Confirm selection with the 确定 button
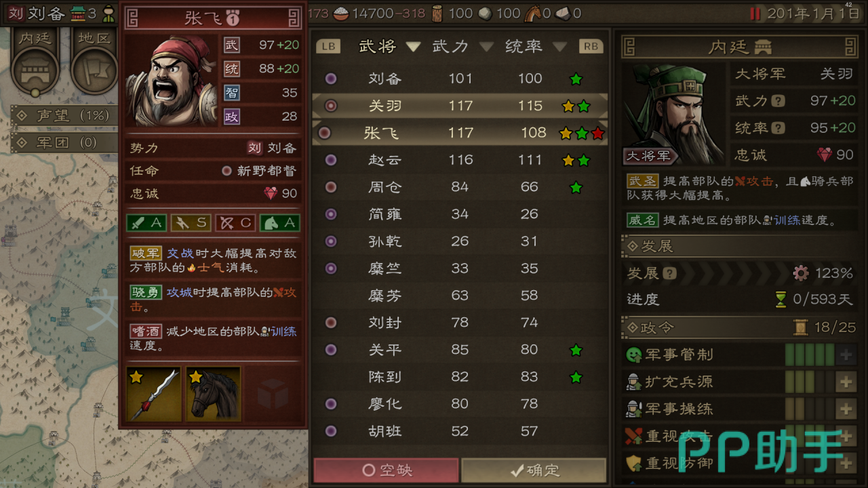The height and width of the screenshot is (488, 868). tap(534, 470)
